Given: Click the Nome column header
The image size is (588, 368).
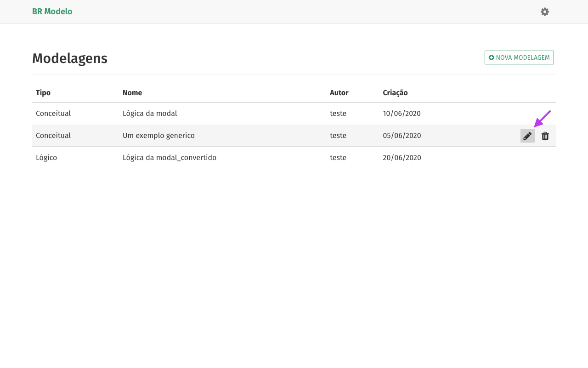Looking at the screenshot, I should (x=132, y=92).
